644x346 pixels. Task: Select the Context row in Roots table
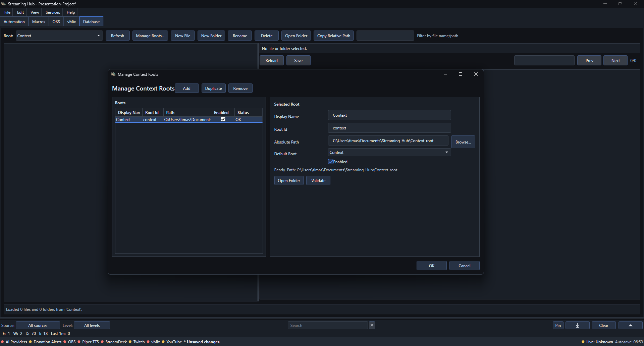(x=189, y=119)
